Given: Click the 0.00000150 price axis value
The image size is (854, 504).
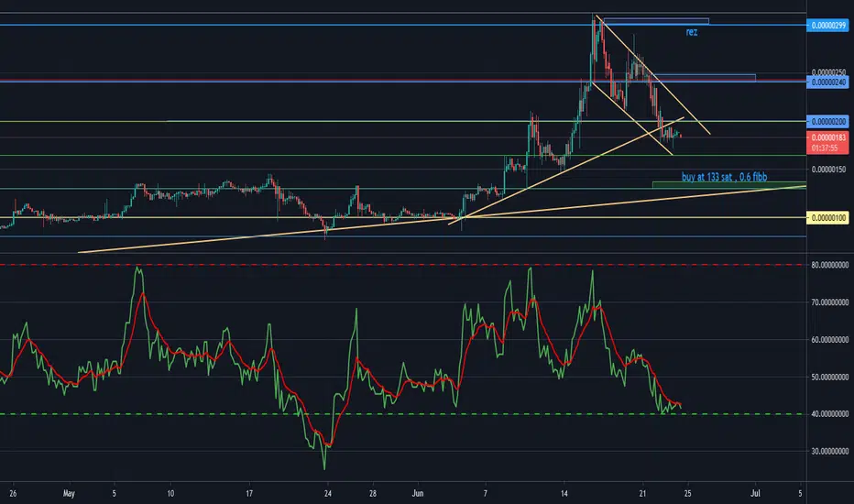Looking at the screenshot, I should pos(828,170).
